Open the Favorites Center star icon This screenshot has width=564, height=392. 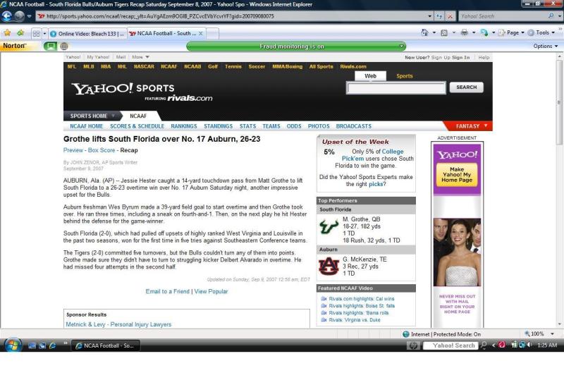(7, 33)
